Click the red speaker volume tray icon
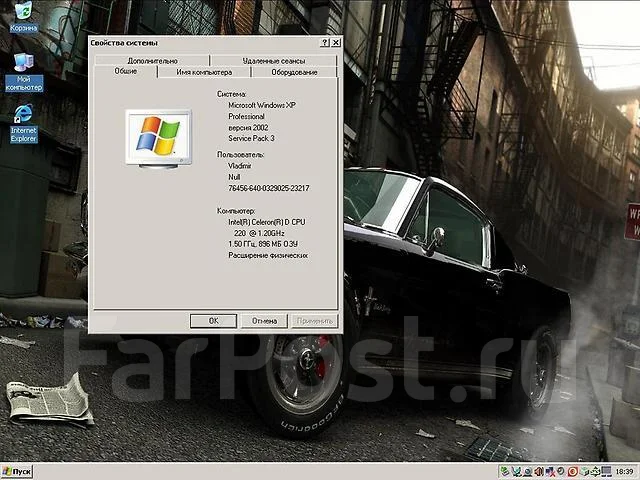Viewport: 640px width, 480px height. [x=539, y=471]
